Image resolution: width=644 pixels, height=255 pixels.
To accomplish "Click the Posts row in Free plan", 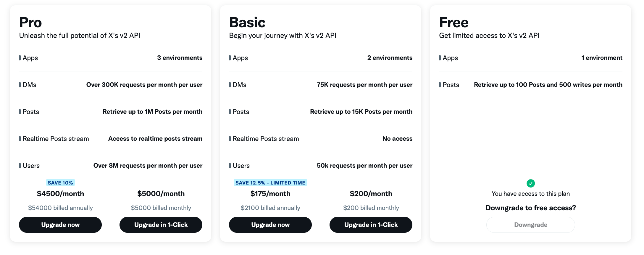I will pos(531,85).
